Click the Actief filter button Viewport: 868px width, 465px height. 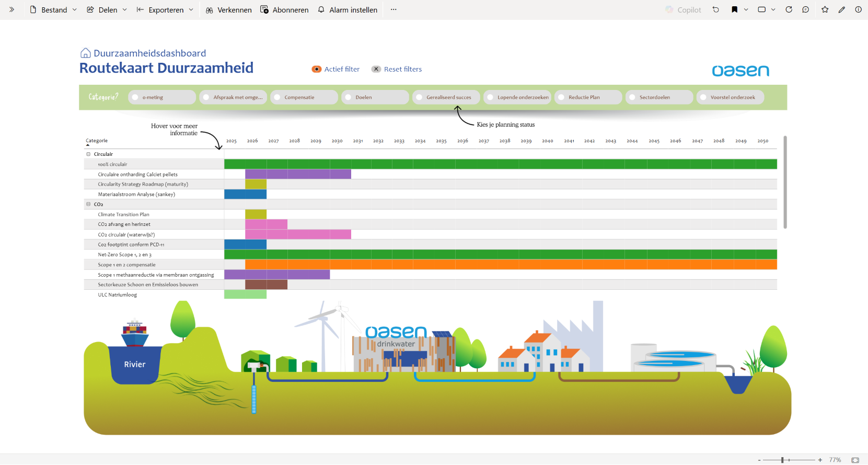pyautogui.click(x=335, y=69)
